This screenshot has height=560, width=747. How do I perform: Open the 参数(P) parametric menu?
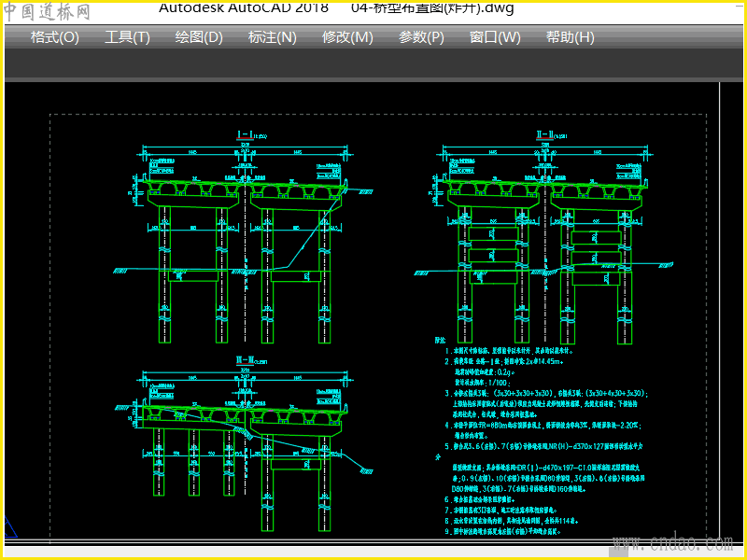pyautogui.click(x=421, y=37)
